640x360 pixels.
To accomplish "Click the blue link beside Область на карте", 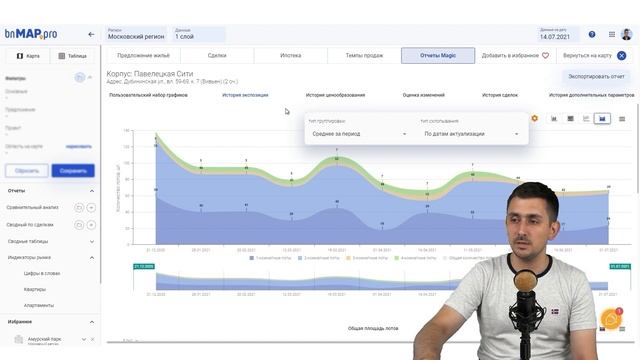I will coord(78,147).
